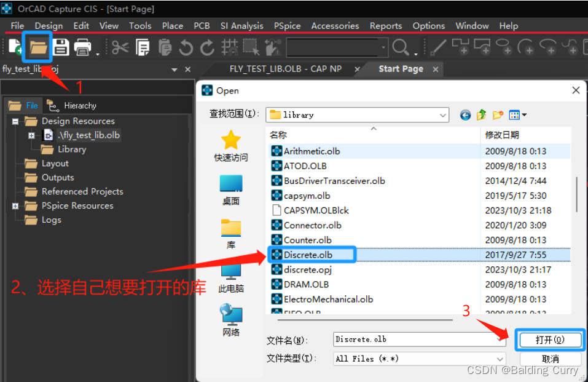Switch to FLY_TEST_LIB.OLB - CAP NP tab
Viewport: 588px width, 382px height.
point(285,69)
